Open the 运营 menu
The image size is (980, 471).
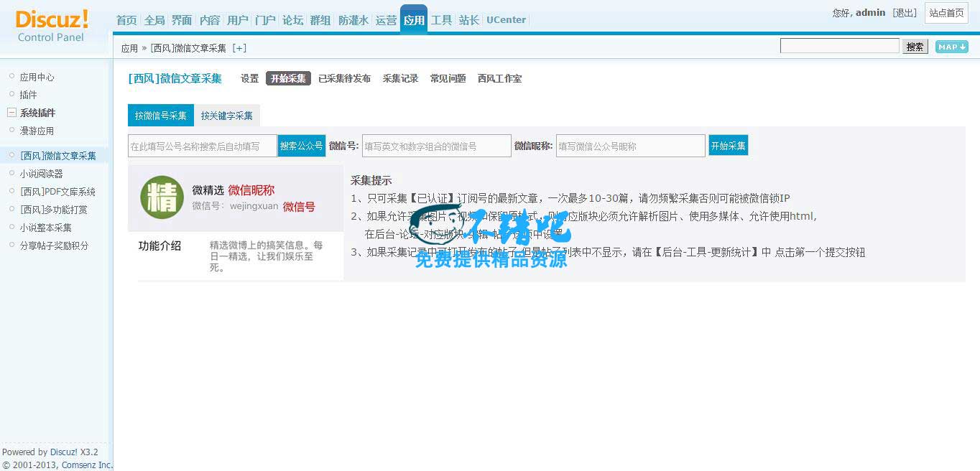(x=386, y=20)
